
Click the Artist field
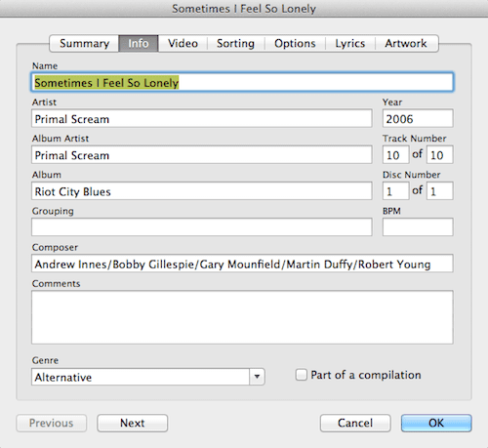point(202,118)
